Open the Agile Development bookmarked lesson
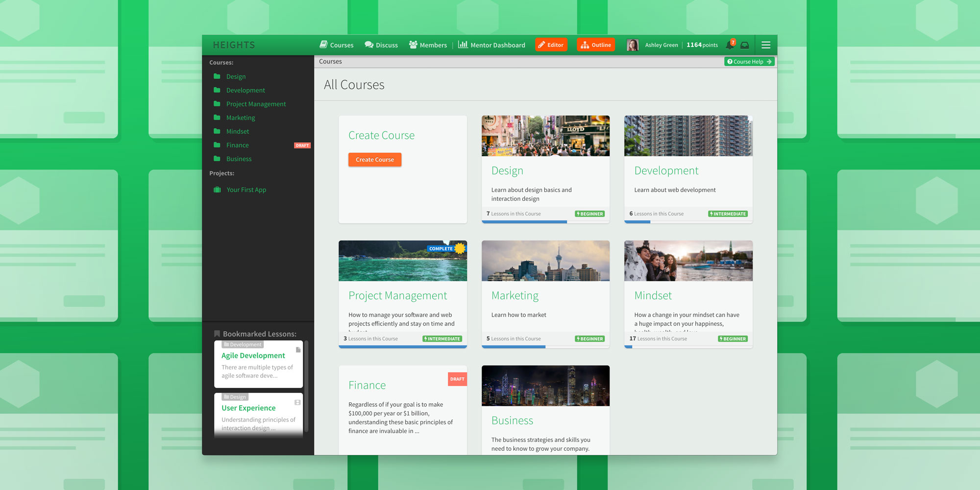Image resolution: width=980 pixels, height=490 pixels. (253, 356)
